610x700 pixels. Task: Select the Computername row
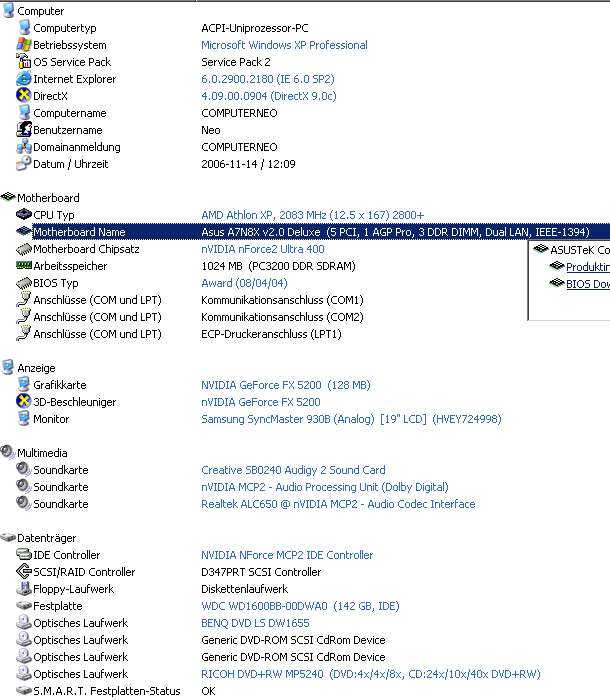click(70, 113)
